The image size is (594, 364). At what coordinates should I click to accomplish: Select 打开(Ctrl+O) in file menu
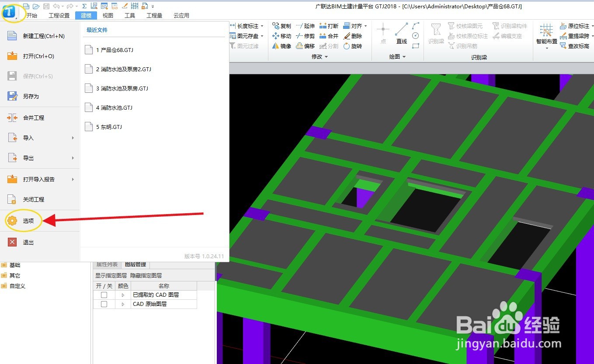tap(40, 56)
